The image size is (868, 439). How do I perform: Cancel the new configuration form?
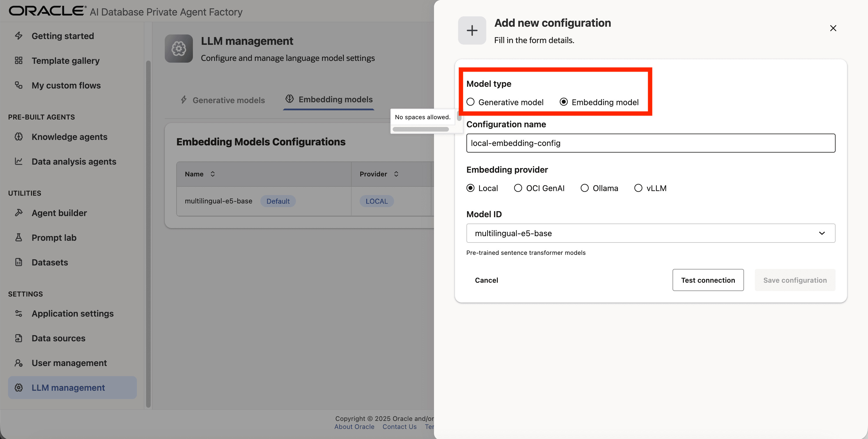click(486, 280)
